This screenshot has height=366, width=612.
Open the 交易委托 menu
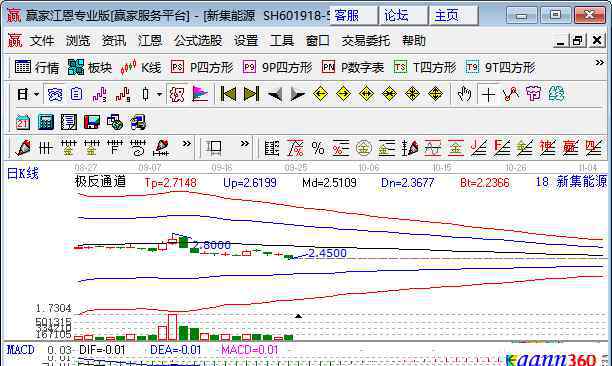[x=365, y=41]
